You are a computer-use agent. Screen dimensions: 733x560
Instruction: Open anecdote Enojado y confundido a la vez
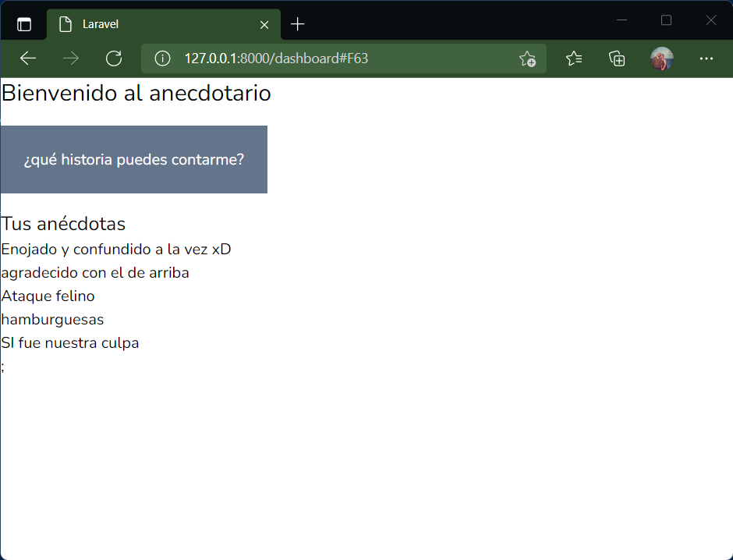point(116,249)
